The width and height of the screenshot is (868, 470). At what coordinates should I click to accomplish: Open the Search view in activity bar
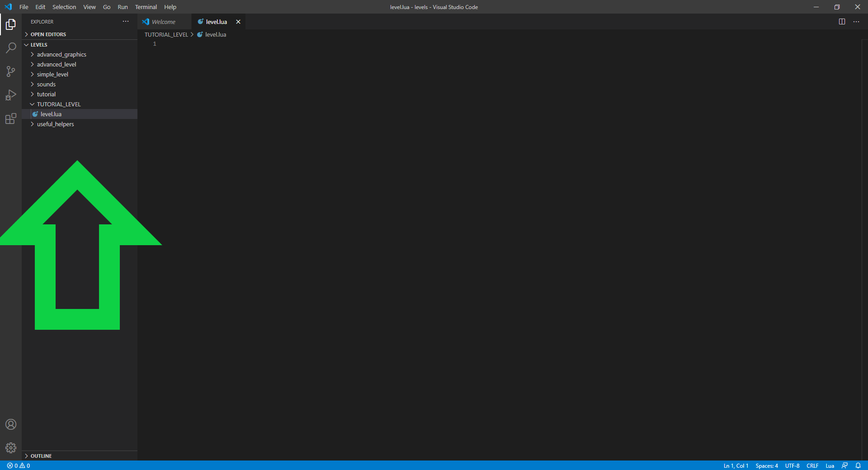pos(11,48)
